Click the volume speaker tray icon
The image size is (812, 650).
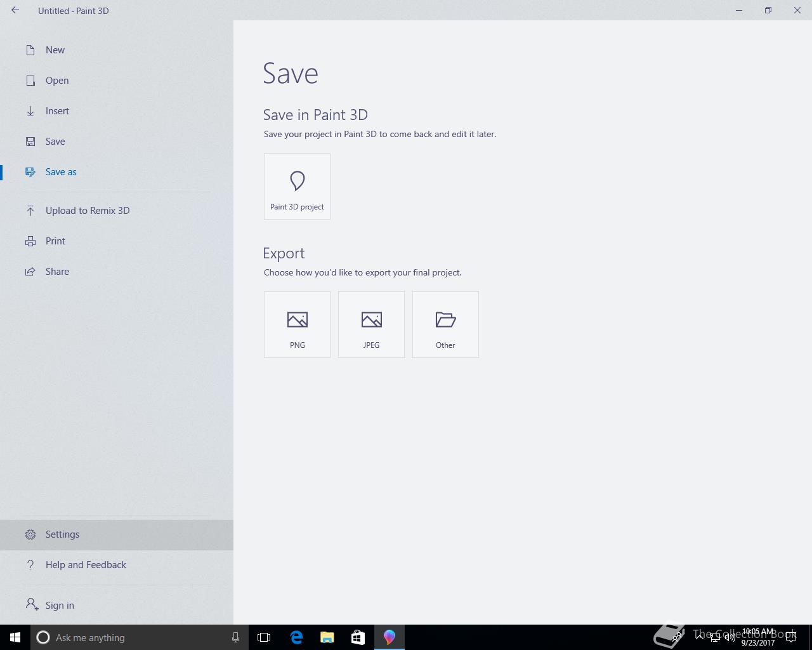point(730,637)
